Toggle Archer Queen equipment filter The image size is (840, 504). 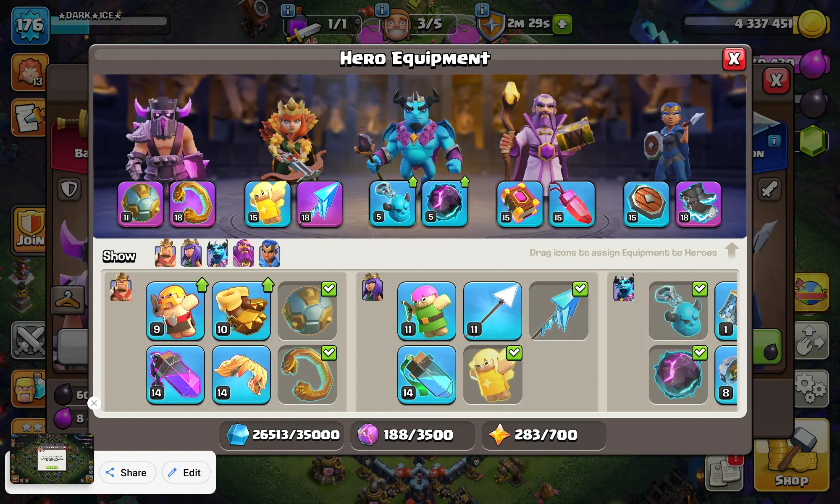[191, 253]
